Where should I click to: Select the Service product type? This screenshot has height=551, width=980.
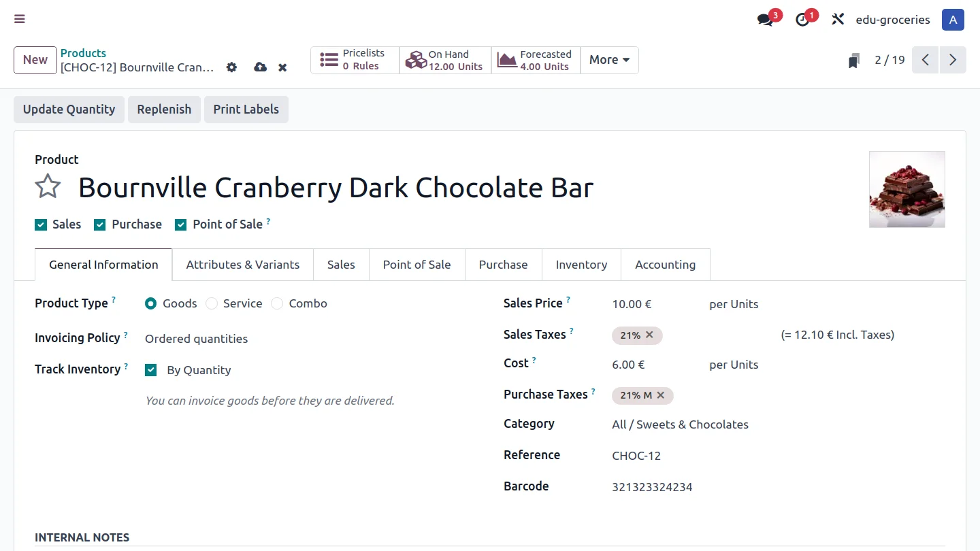(x=212, y=303)
